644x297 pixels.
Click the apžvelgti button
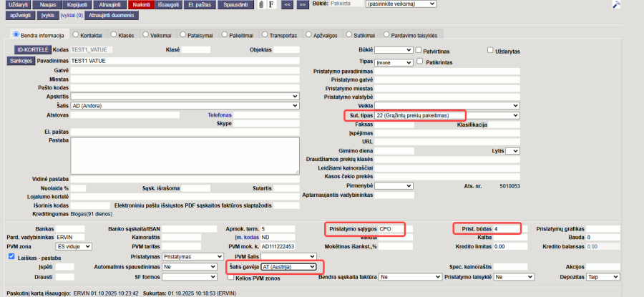(20, 15)
